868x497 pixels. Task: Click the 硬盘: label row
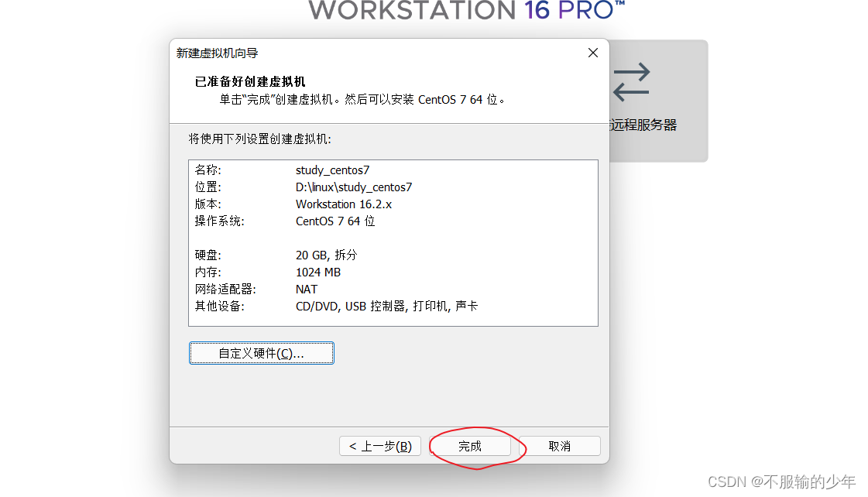[x=208, y=255]
